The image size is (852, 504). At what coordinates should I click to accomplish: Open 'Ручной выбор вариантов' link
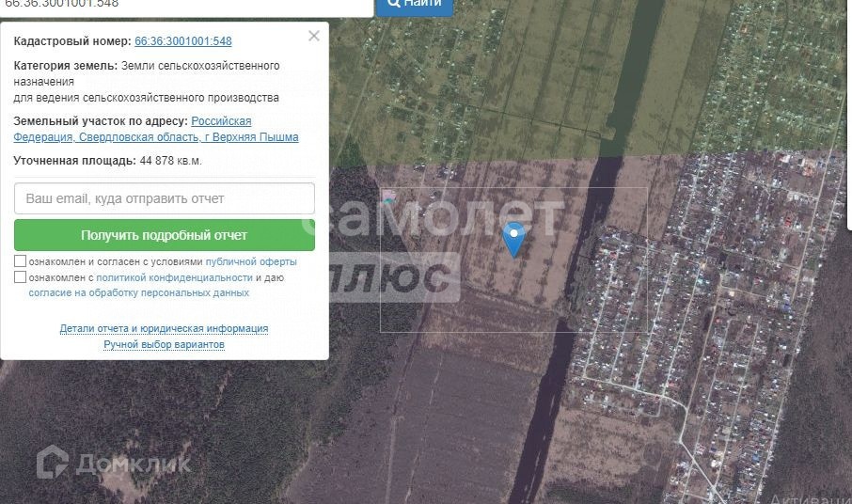click(x=164, y=344)
